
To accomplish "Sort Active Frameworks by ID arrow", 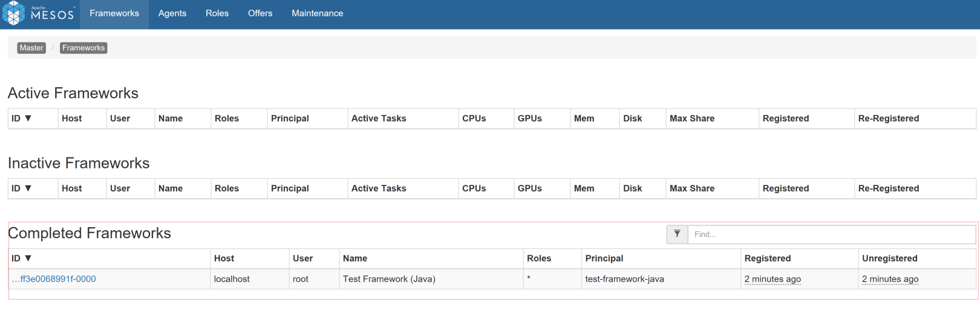I will 28,118.
